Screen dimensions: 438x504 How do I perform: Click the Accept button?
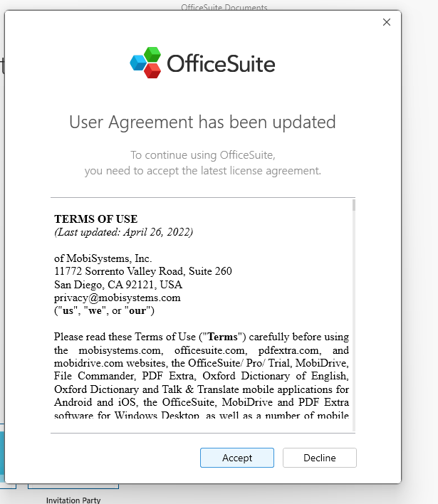point(236,458)
